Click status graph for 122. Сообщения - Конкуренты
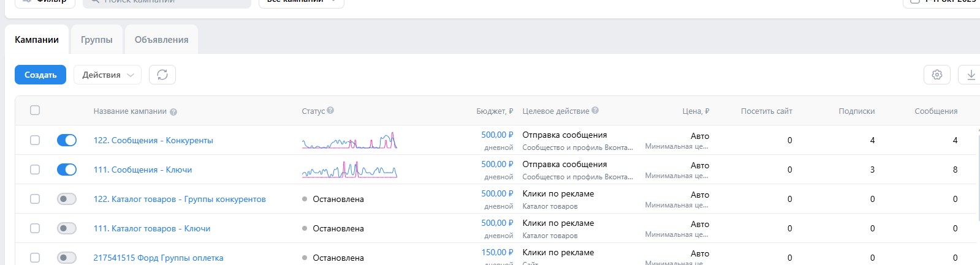This screenshot has width=980, height=265. point(349,141)
